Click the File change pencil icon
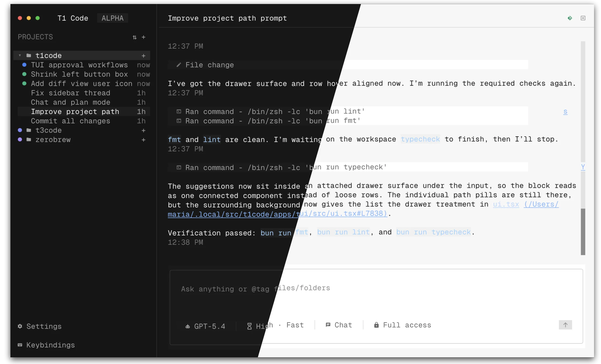 click(x=179, y=65)
